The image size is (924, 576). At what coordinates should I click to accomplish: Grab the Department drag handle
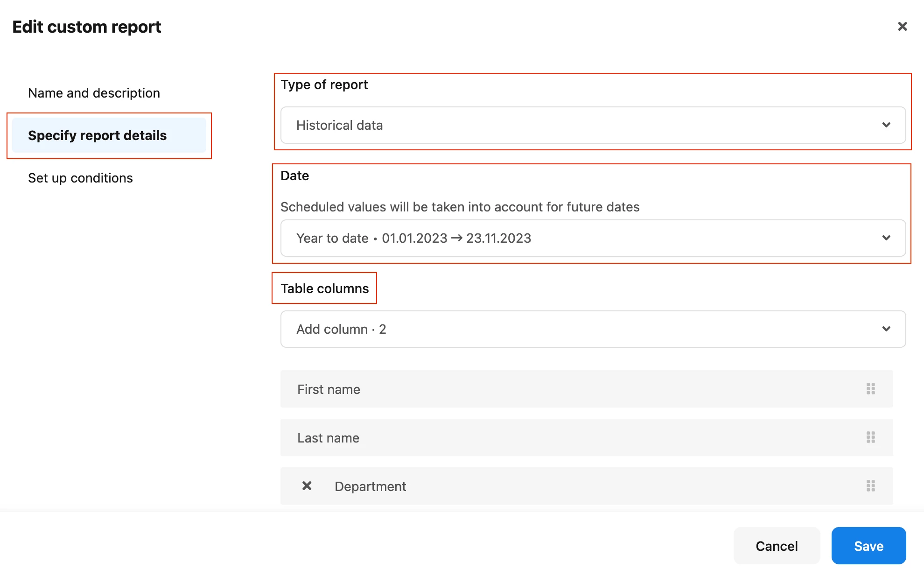870,486
